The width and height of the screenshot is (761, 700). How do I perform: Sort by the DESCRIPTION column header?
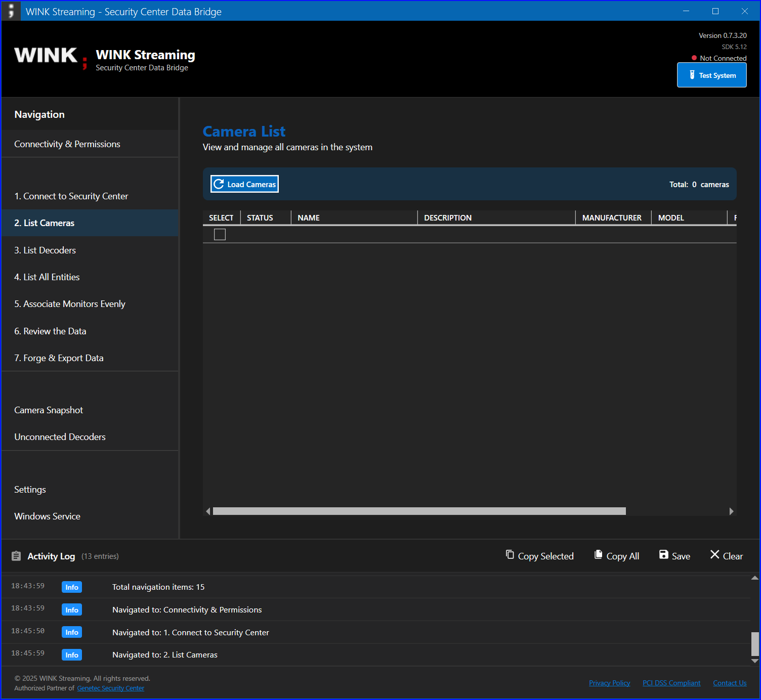pos(496,218)
